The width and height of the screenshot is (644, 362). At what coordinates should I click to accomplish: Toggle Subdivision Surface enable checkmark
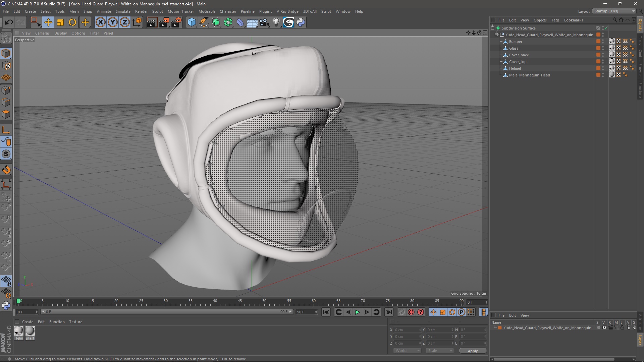point(606,28)
